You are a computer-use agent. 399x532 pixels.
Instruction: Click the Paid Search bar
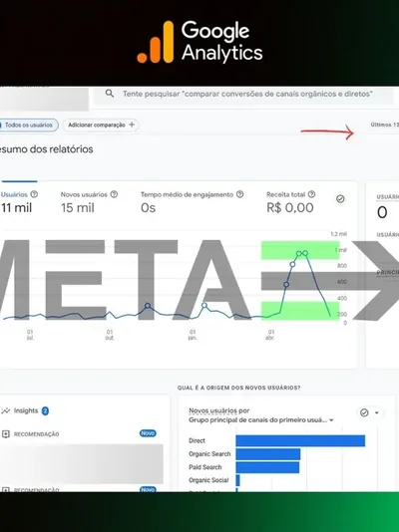coord(267,467)
